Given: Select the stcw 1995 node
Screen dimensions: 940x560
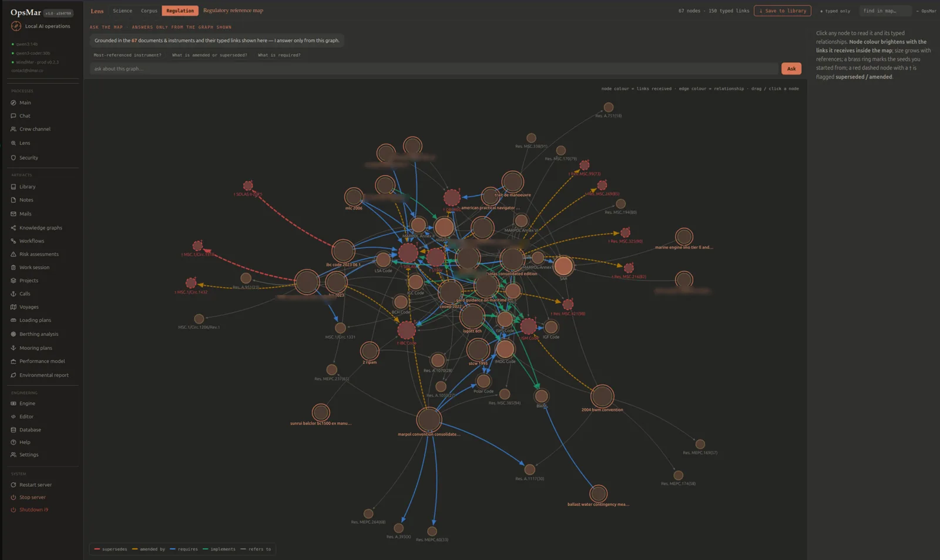Looking at the screenshot, I should [x=478, y=350].
